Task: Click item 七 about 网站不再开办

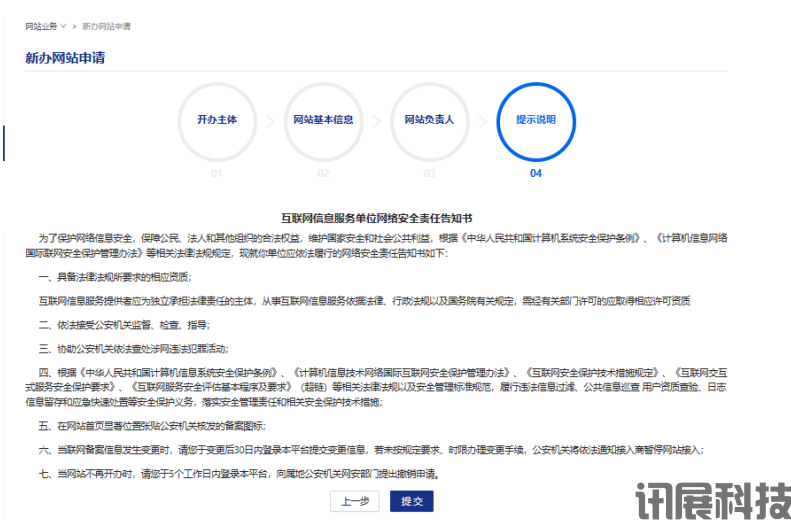Action: coord(239,474)
